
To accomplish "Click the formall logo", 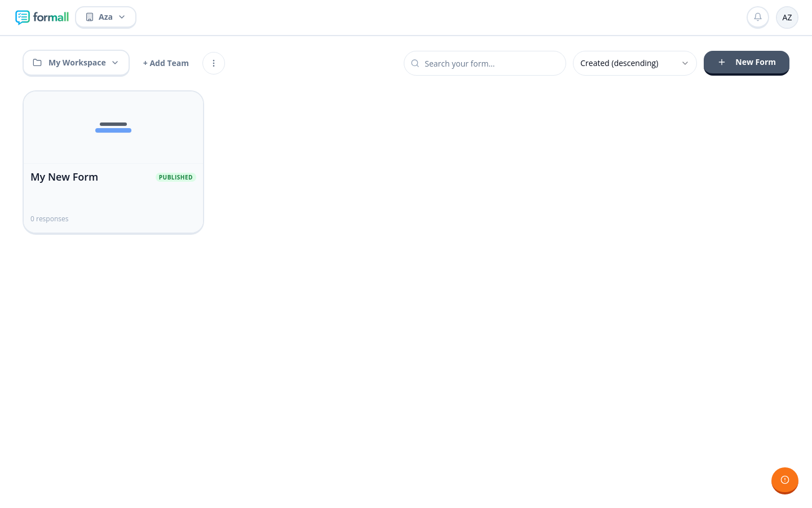I will (x=42, y=17).
